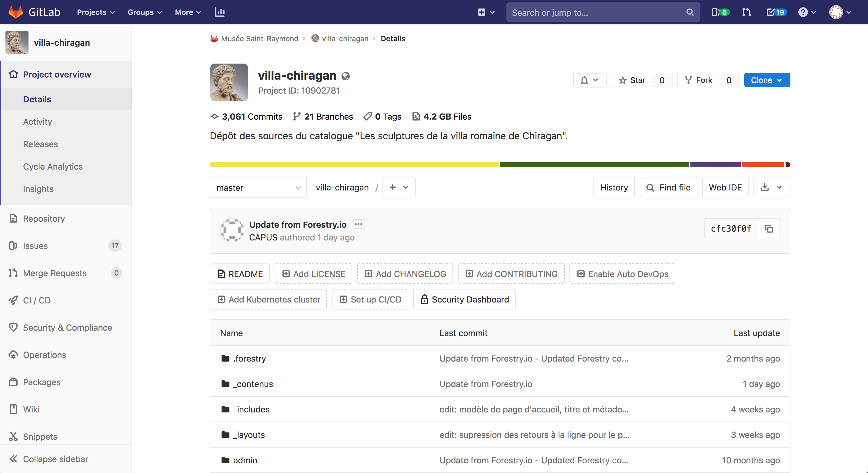Click the download source code icon
The width and height of the screenshot is (868, 473).
click(765, 187)
